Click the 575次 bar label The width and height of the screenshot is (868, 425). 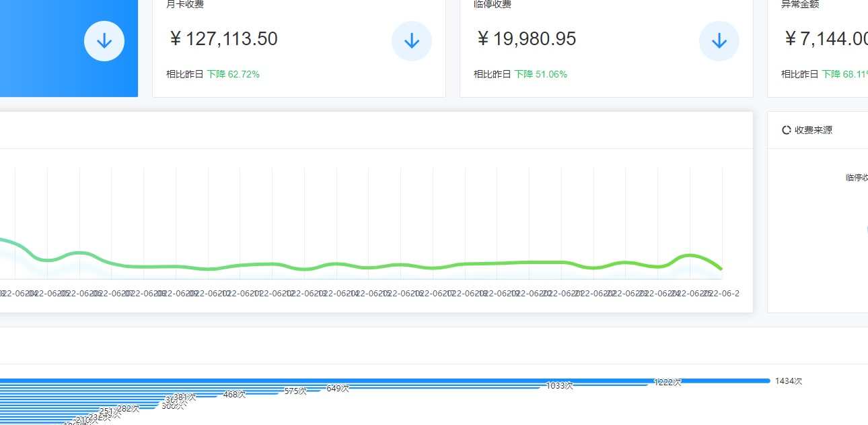pyautogui.click(x=295, y=391)
